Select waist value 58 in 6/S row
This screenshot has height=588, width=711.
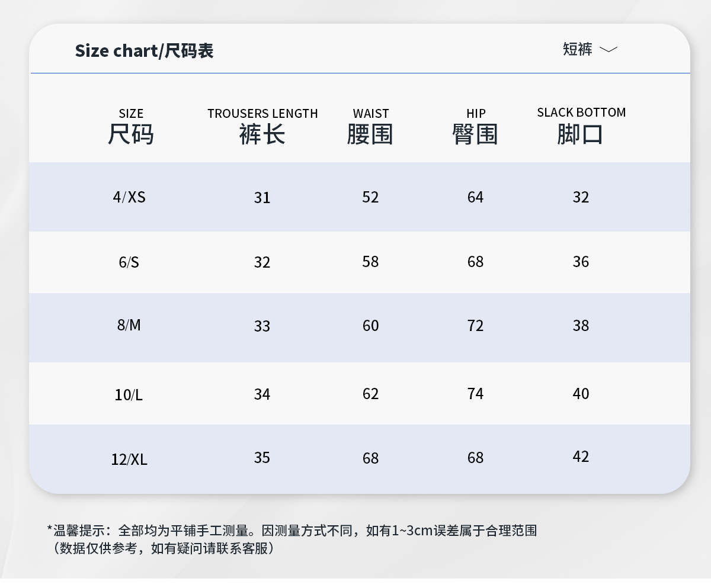370,262
